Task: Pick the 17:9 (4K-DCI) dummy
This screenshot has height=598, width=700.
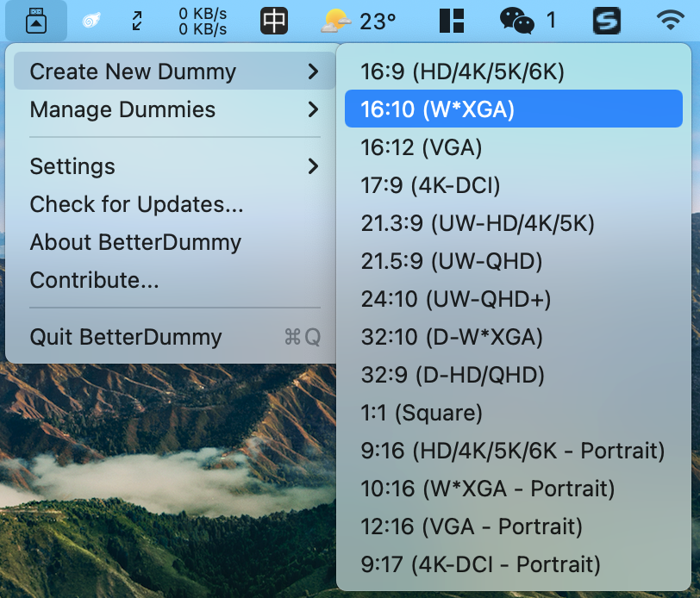Action: [x=514, y=185]
